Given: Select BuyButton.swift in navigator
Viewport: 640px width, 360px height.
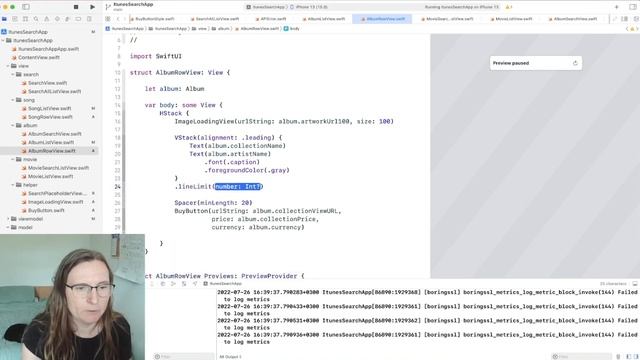Looking at the screenshot, I should click(46, 211).
